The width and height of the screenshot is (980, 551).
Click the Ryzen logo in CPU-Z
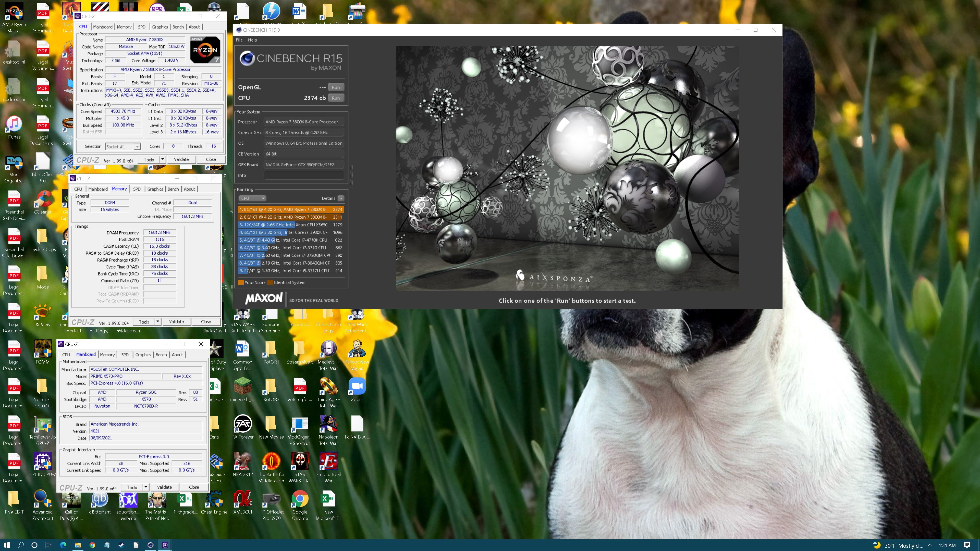tap(205, 50)
